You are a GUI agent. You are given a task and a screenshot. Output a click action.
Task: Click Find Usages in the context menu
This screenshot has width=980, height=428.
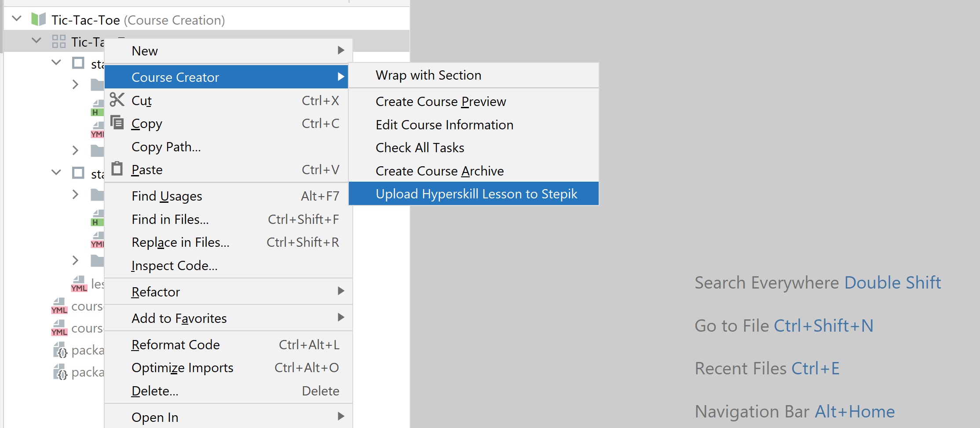[x=167, y=196]
